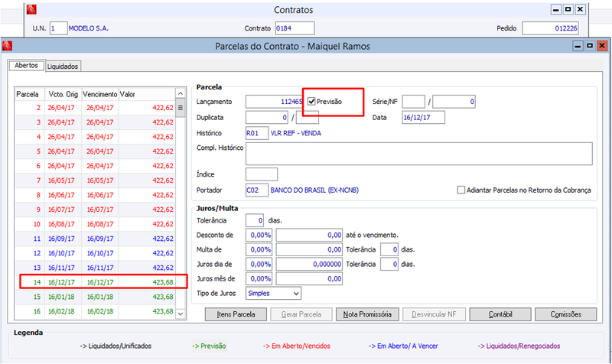612x364 pixels.
Task: Open the Comissões button
Action: (x=566, y=314)
